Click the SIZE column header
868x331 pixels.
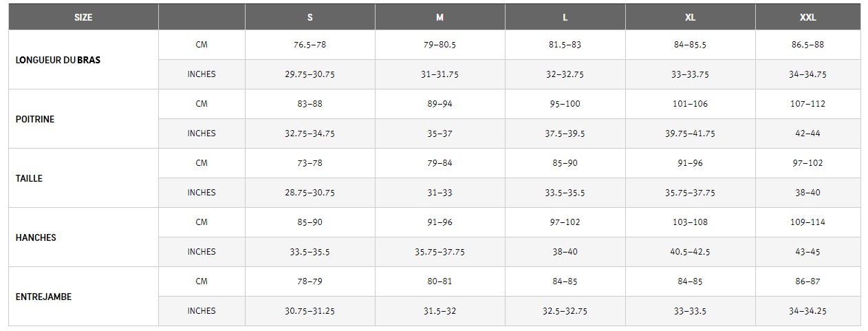click(x=83, y=18)
